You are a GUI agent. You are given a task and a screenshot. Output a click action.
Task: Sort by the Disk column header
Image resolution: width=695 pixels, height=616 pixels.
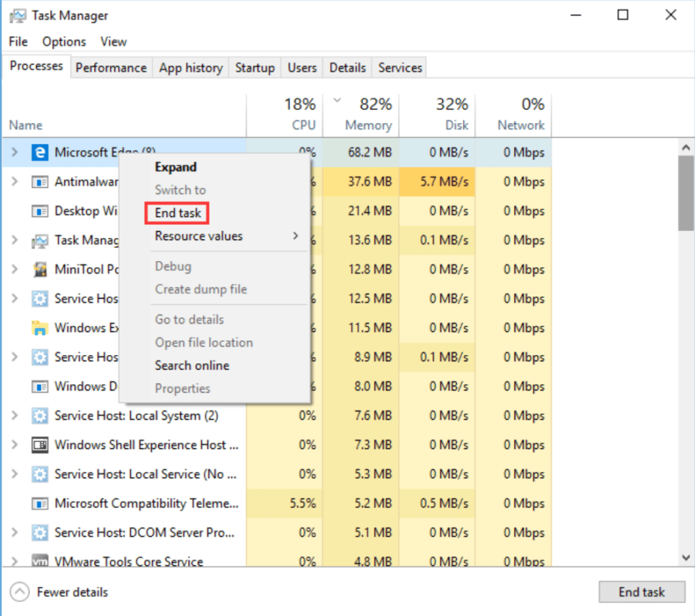438,114
